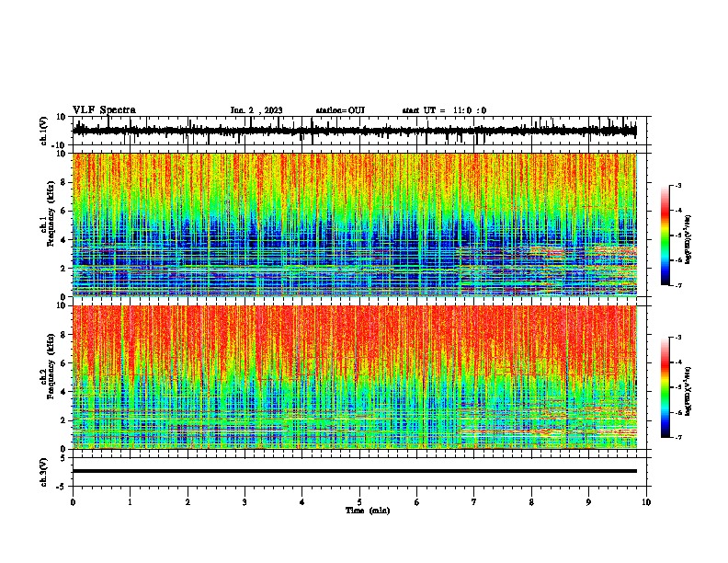Click the ch.1 colorbar "log(PSD)(V²/Hz)" label
This screenshot has height=563, width=728.
688,240
